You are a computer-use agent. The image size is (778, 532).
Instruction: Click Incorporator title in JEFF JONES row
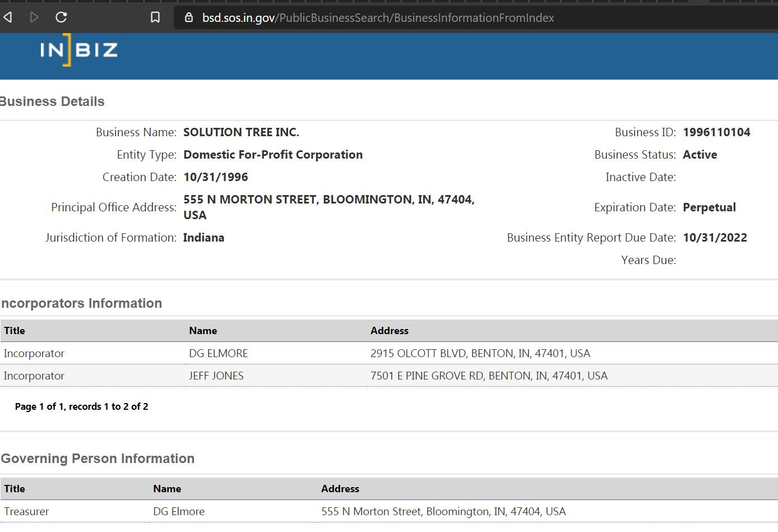pyautogui.click(x=34, y=376)
